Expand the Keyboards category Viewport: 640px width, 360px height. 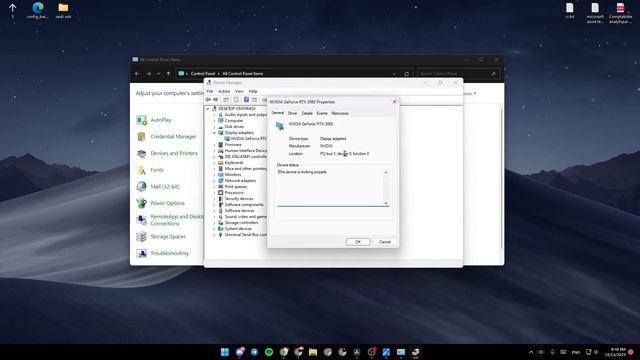[x=214, y=163]
